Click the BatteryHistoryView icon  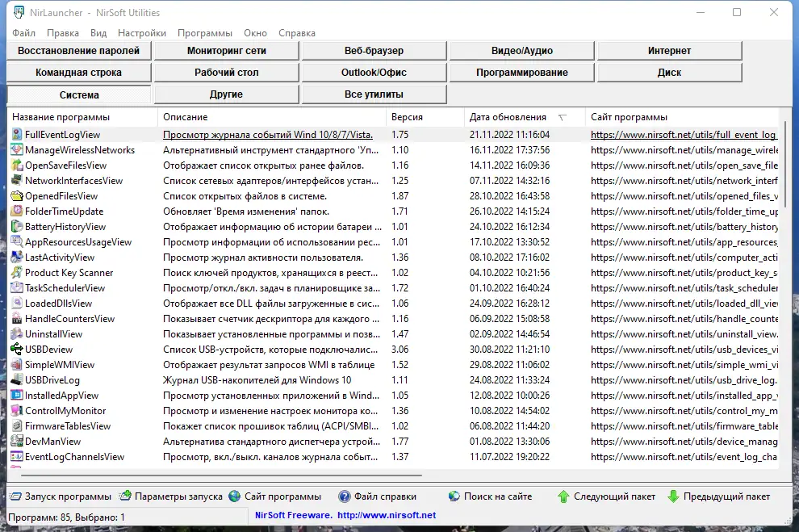click(17, 227)
